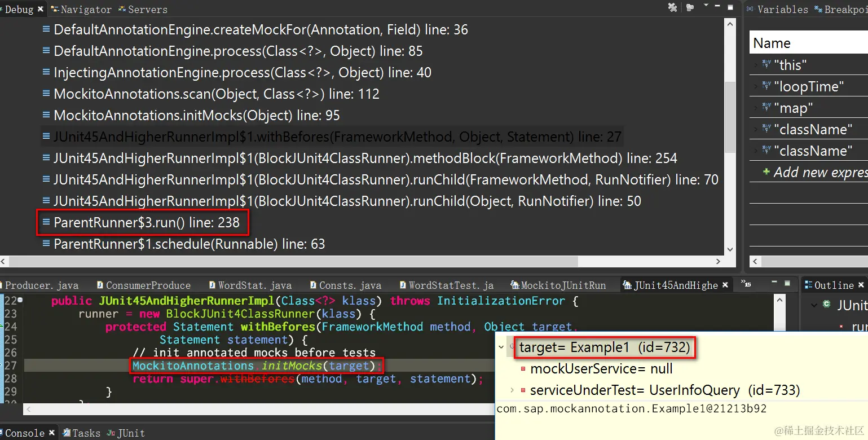Click the stack frame icon of InjectingAnnotationEngine.process
868x440 pixels.
[46, 73]
